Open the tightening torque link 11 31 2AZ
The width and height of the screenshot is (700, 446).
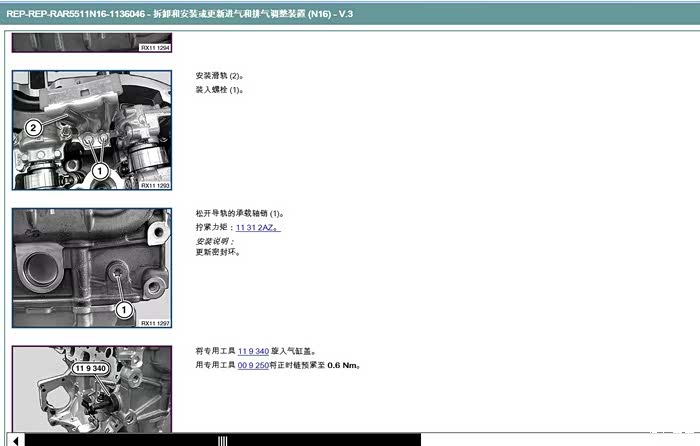258,228
